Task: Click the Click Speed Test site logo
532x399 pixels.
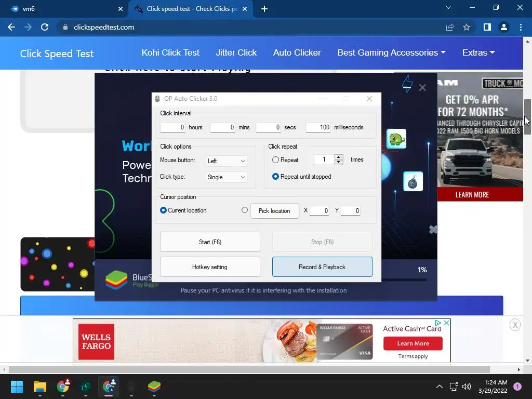Action: (57, 54)
